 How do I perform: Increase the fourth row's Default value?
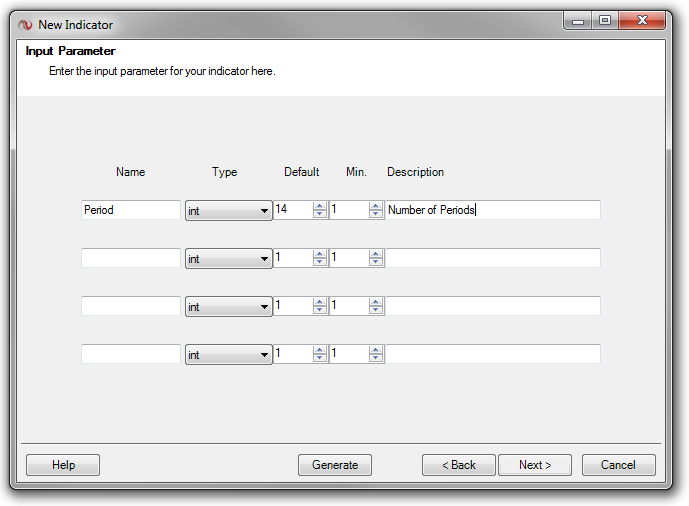click(x=320, y=350)
